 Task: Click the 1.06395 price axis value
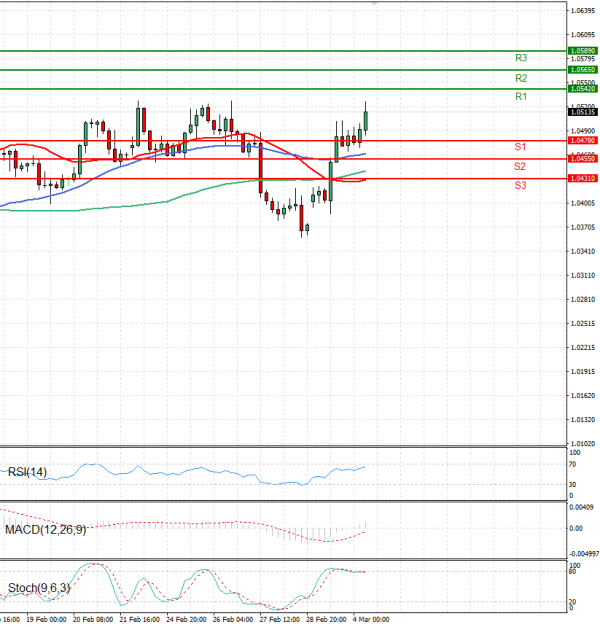pyautogui.click(x=582, y=11)
